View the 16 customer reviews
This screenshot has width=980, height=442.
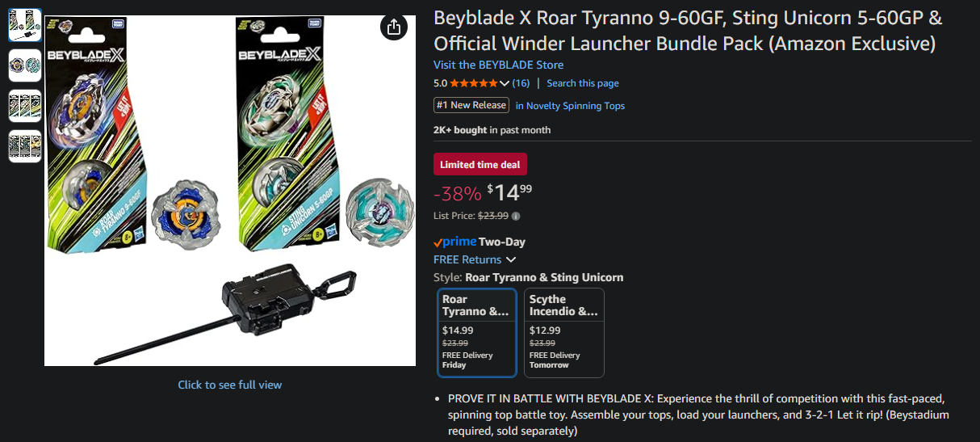[x=521, y=83]
